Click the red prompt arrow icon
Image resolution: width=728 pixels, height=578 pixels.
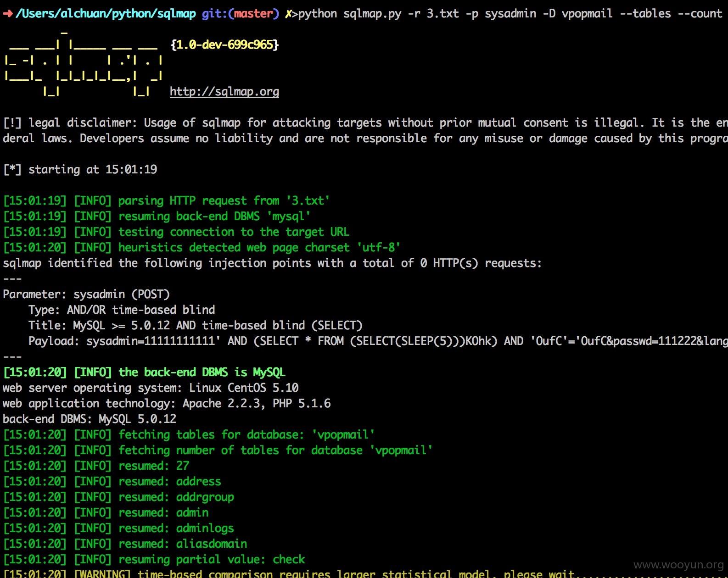click(x=8, y=14)
